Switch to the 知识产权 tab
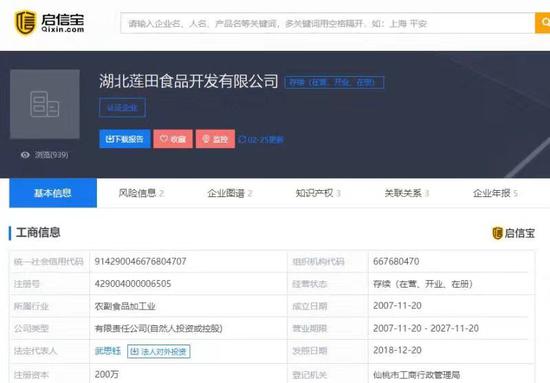This screenshot has width=550, height=383. (x=318, y=193)
